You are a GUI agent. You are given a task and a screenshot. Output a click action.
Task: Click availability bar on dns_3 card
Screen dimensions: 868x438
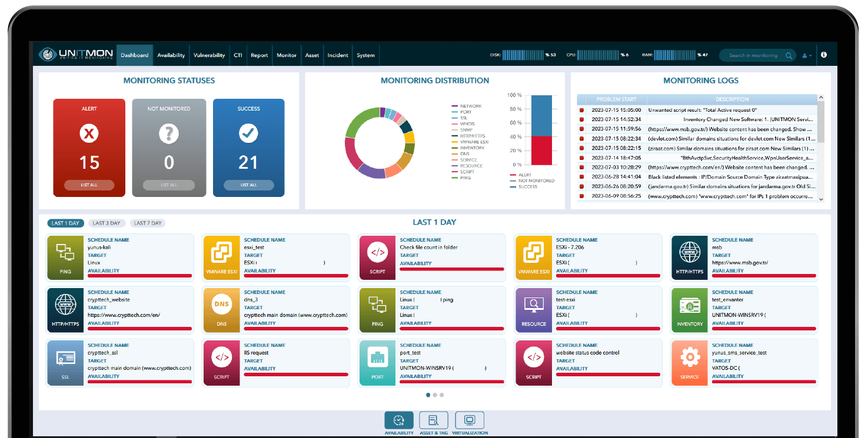pyautogui.click(x=296, y=328)
